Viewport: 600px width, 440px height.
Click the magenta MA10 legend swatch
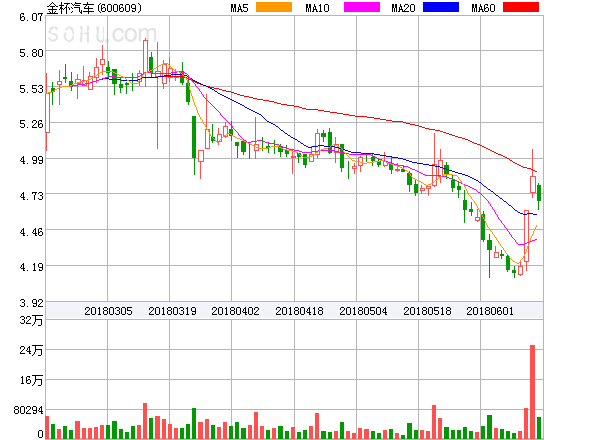coord(362,7)
